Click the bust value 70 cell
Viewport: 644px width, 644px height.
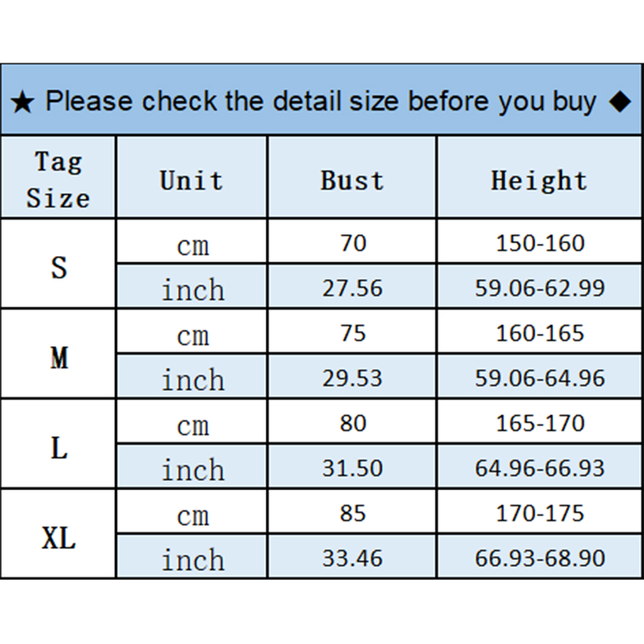pyautogui.click(x=353, y=242)
